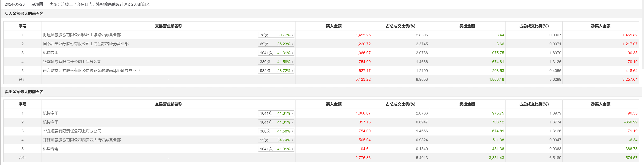Image resolution: width=644 pixels, height=165 pixels.
Task: Open the 982次 28.72% stats badge
Action: [x=276, y=71]
